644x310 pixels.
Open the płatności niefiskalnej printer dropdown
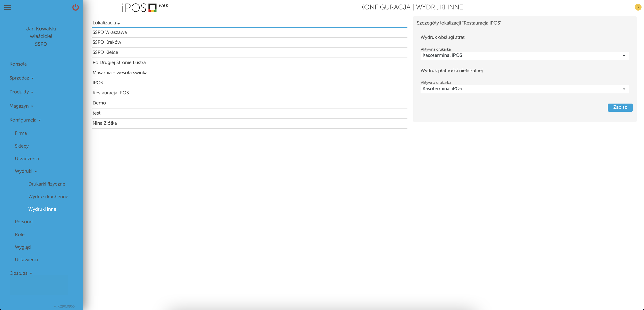[524, 89]
